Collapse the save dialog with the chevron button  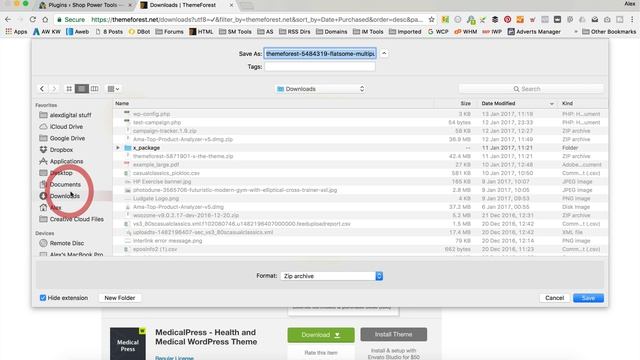384,53
